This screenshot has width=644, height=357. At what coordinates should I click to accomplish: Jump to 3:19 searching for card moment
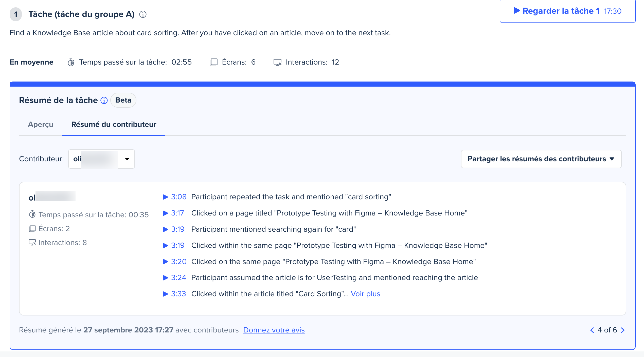coord(174,229)
